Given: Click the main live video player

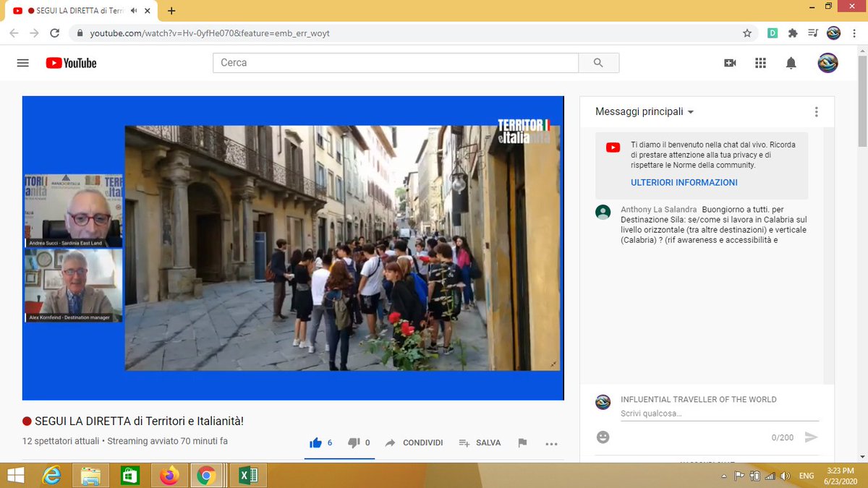Looking at the screenshot, I should point(293,248).
